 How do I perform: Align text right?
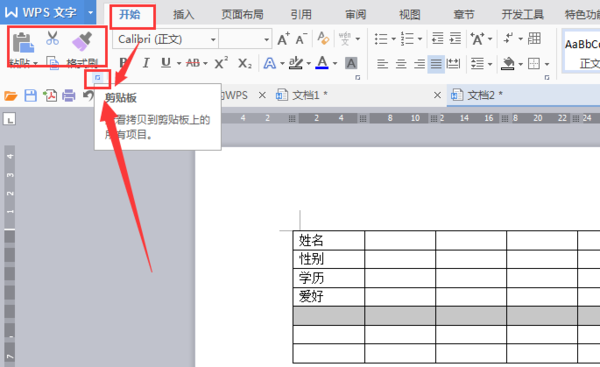419,64
